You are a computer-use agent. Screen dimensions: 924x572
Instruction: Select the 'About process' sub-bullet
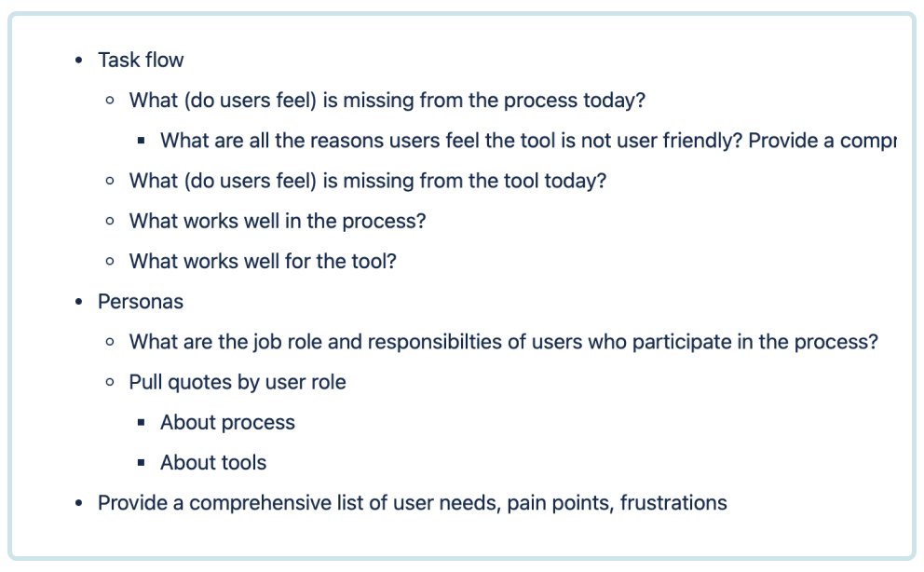[227, 422]
